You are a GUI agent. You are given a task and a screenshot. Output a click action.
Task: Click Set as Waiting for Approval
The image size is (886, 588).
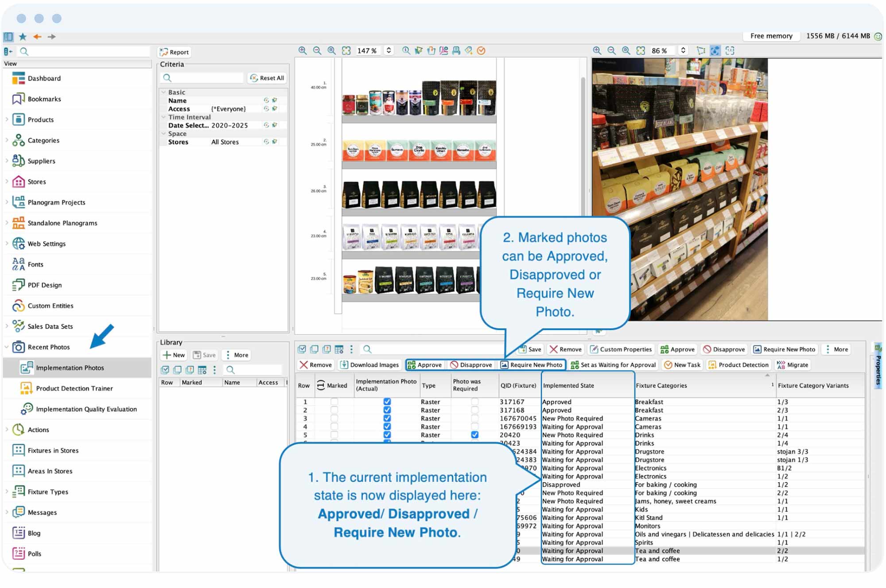[613, 365]
